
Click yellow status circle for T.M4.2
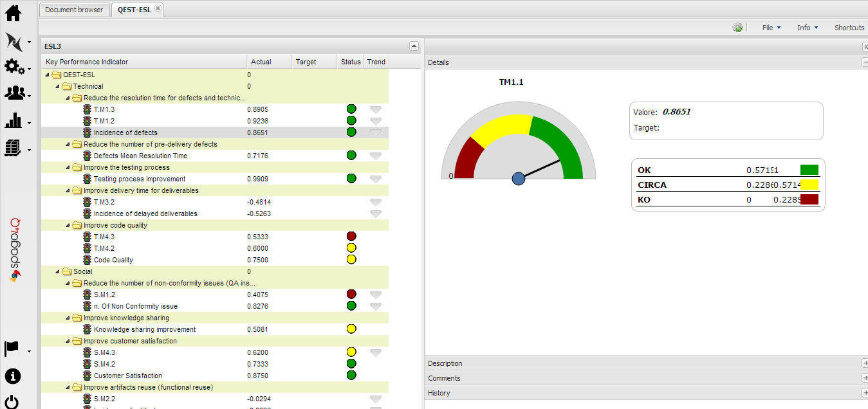[x=351, y=248]
